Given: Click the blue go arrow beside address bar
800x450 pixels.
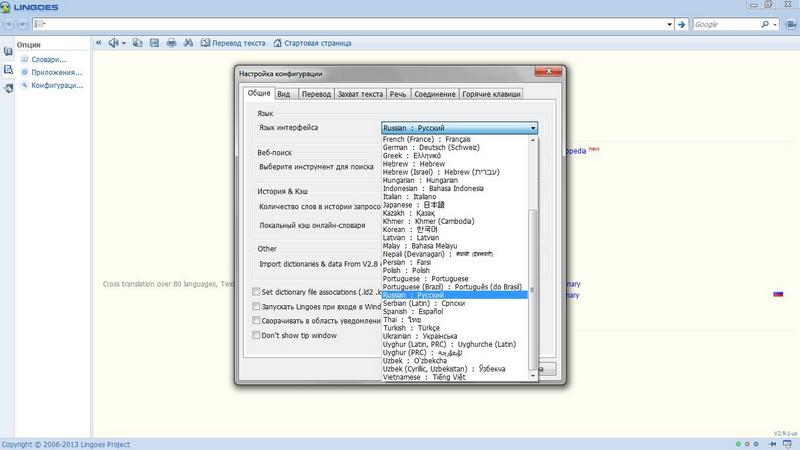Looking at the screenshot, I should (682, 24).
